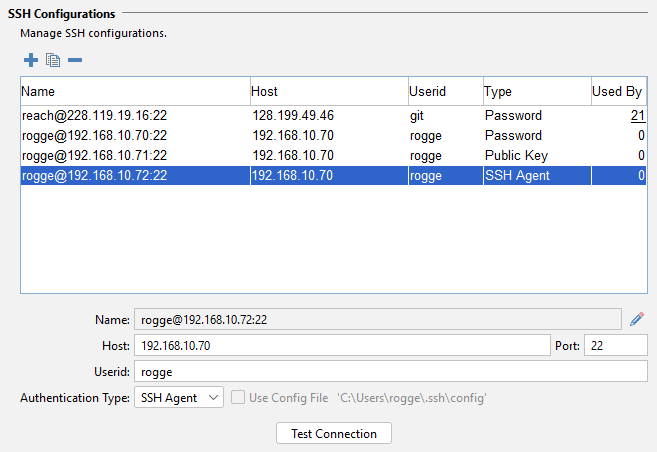Open the Authentication Type dropdown
The height and width of the screenshot is (452, 657).
coord(179,398)
